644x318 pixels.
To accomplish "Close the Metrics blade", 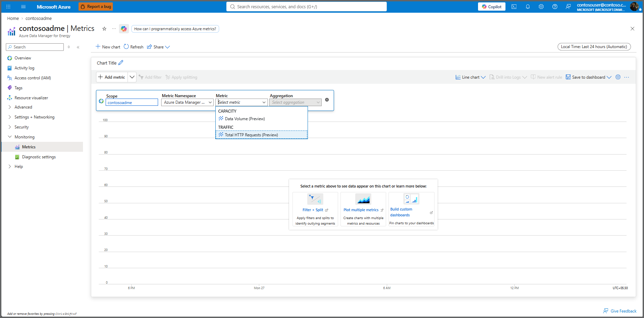I will [x=632, y=29].
